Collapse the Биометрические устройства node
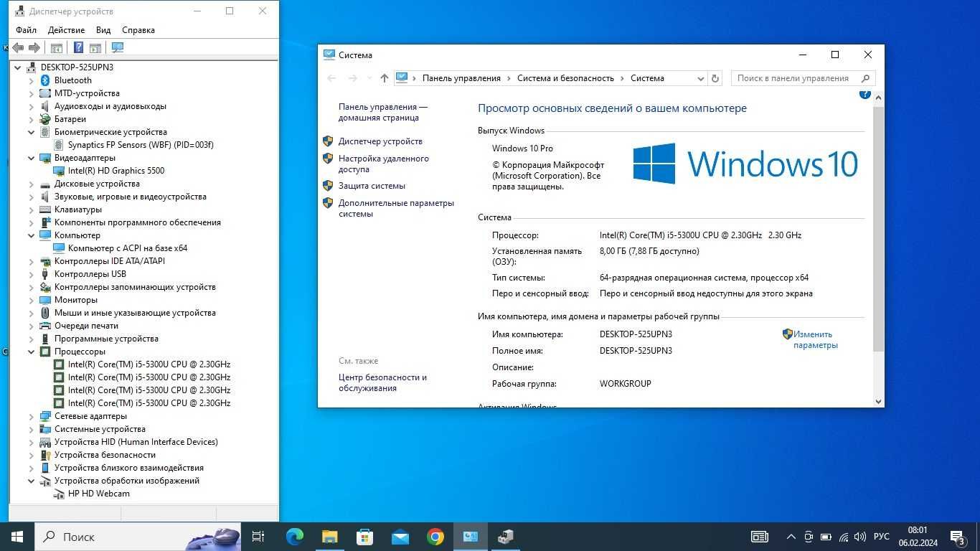The width and height of the screenshot is (980, 551). pos(32,132)
